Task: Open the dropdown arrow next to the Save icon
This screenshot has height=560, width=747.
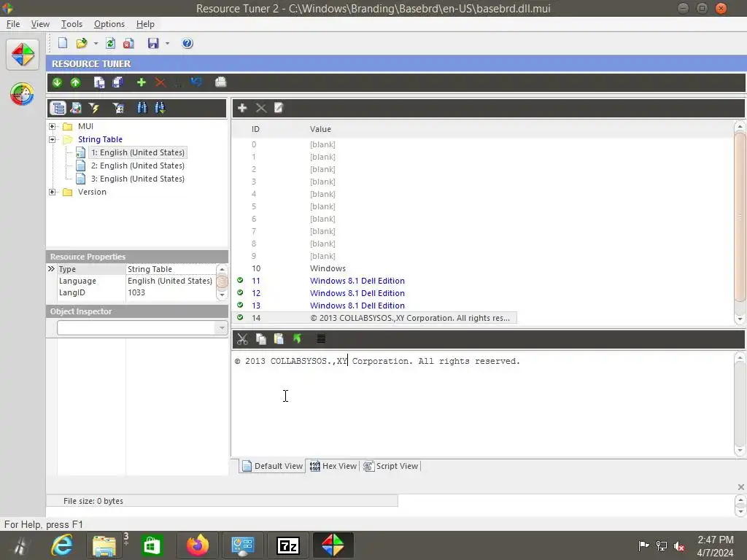Action: [167, 44]
